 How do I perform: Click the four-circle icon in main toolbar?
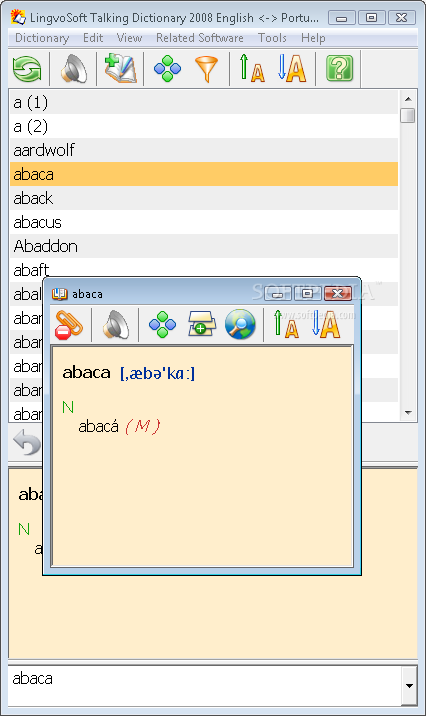click(x=168, y=69)
